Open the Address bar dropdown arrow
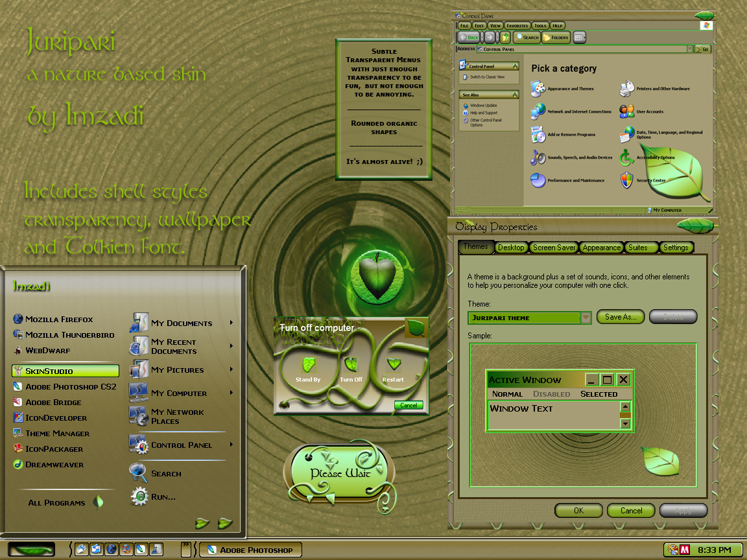The image size is (747, 560). pos(689,49)
